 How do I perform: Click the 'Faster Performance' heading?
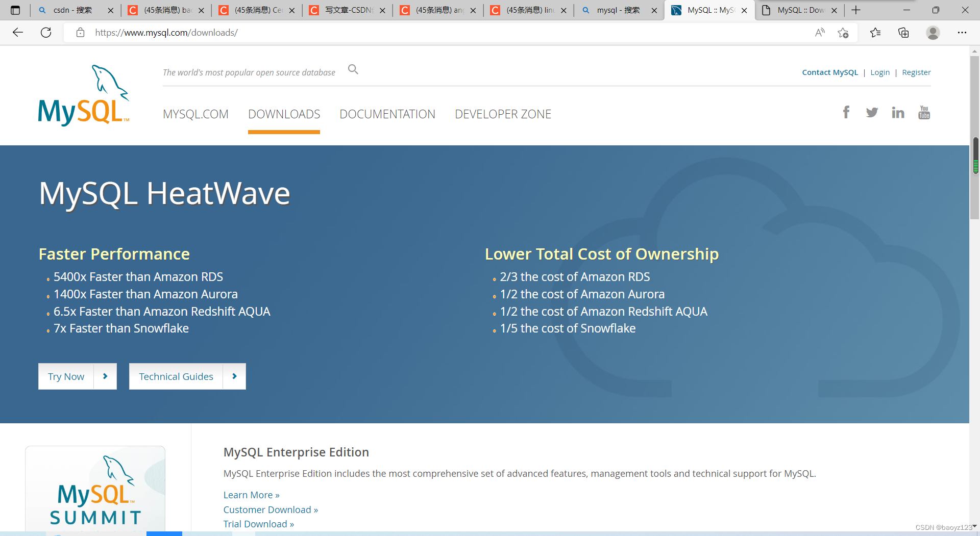(x=114, y=254)
